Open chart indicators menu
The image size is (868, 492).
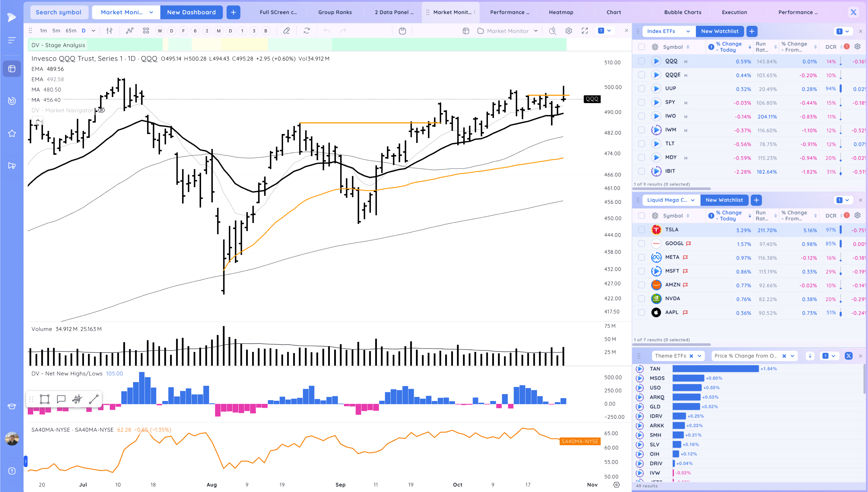(x=130, y=31)
